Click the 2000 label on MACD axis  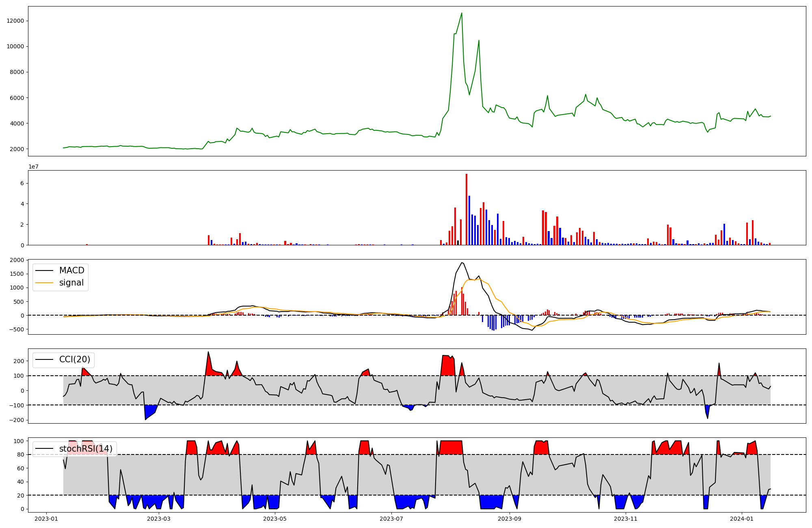coord(17,260)
